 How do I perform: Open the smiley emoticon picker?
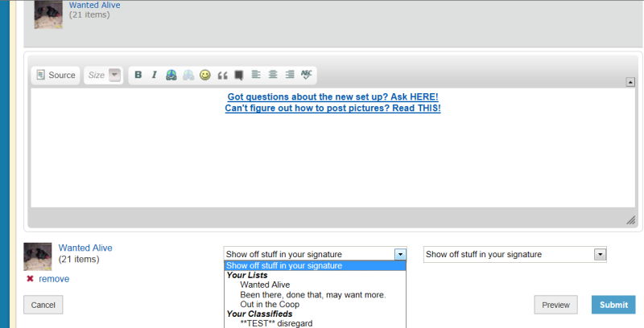coord(205,75)
